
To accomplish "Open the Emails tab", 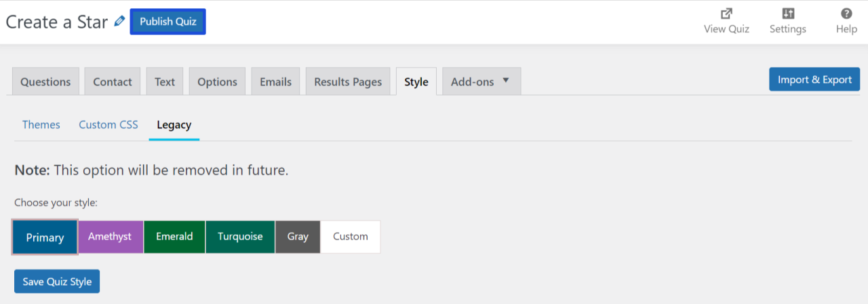I will click(275, 81).
